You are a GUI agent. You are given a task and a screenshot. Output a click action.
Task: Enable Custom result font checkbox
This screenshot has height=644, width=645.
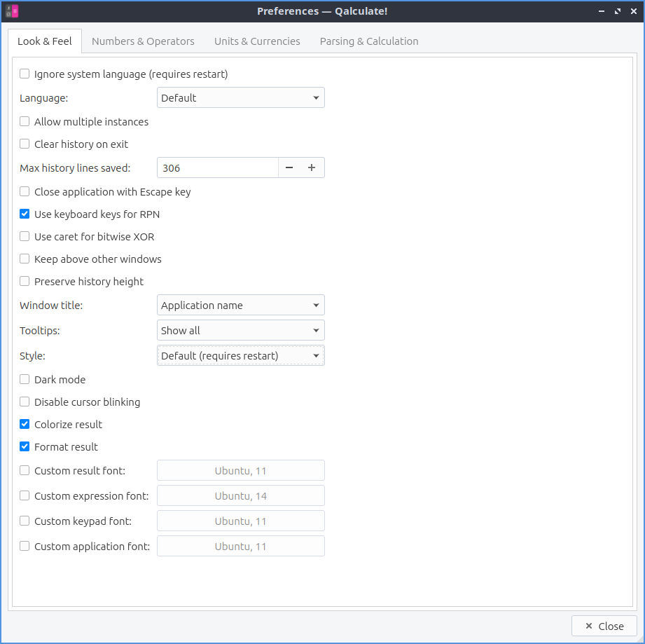pos(25,471)
